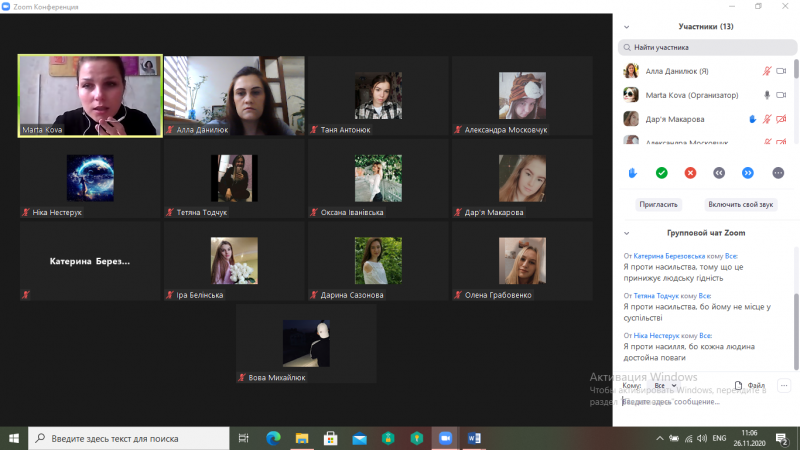
Task: Click the Файл attachment button in chat
Action: coord(750,385)
